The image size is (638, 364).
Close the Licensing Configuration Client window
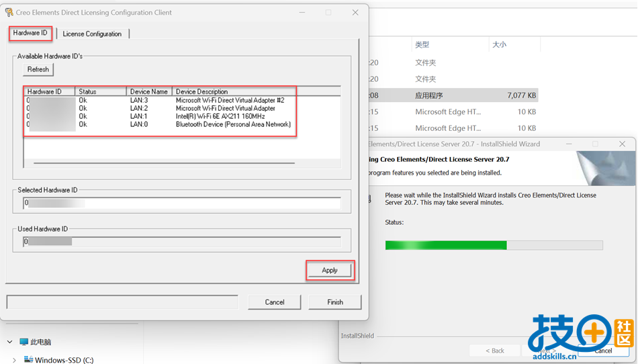click(355, 13)
